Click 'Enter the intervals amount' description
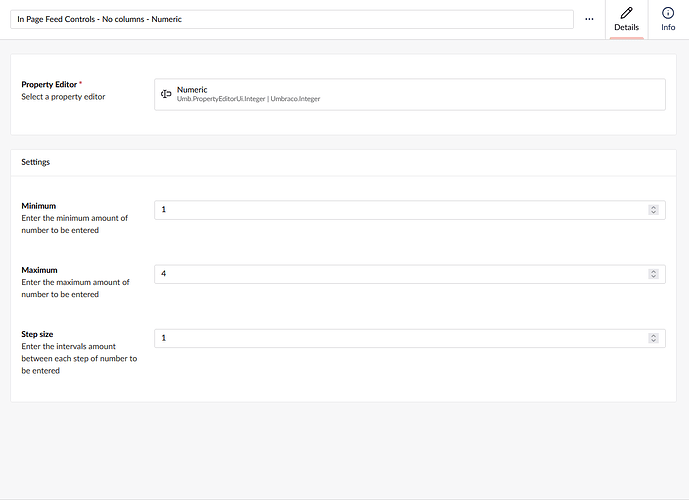 79,359
